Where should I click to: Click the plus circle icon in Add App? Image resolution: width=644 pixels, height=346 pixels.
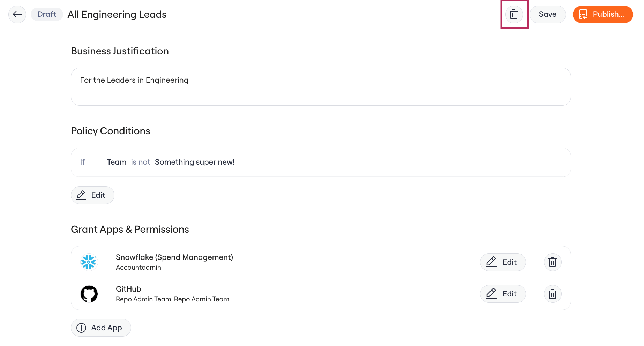click(x=81, y=328)
